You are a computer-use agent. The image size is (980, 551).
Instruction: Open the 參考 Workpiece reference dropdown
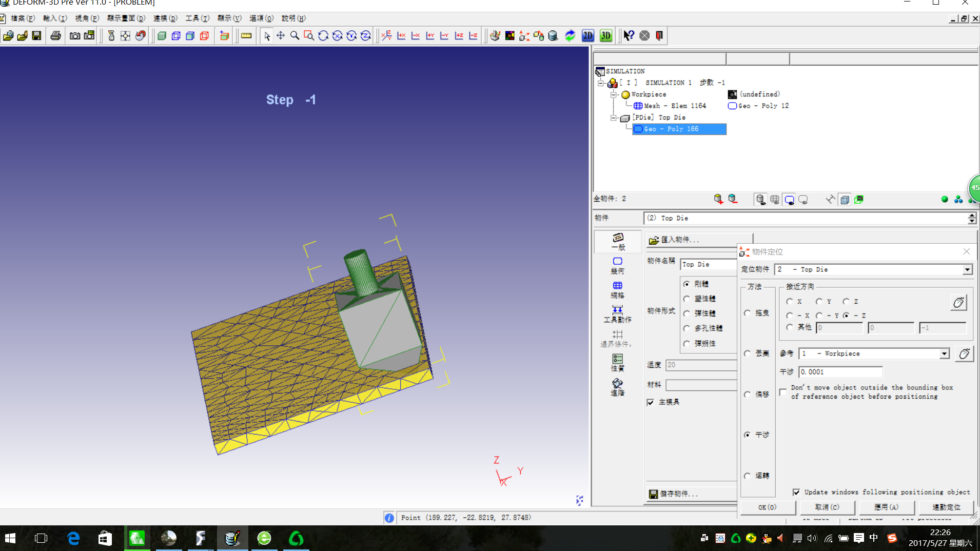click(944, 354)
